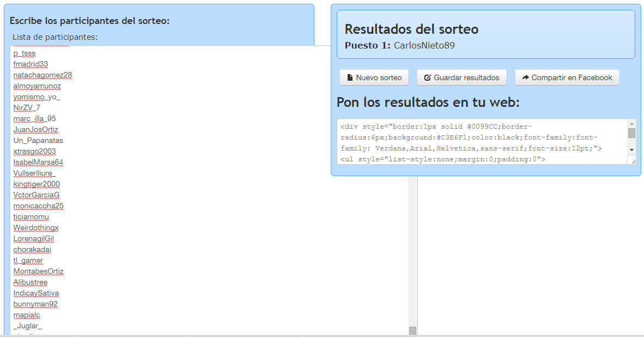
Task: Click participant bunnyman92 in the list
Action: pyautogui.click(x=35, y=304)
